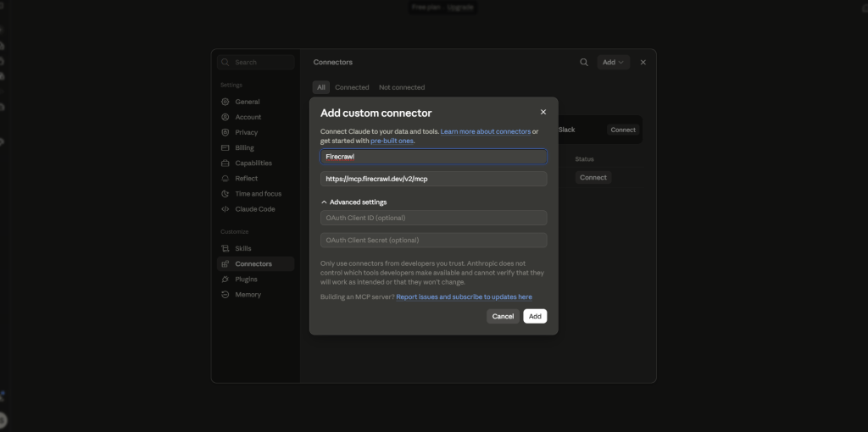Screen dimensions: 868x432
Task: Click the Time and focus icon
Action: [225, 194]
